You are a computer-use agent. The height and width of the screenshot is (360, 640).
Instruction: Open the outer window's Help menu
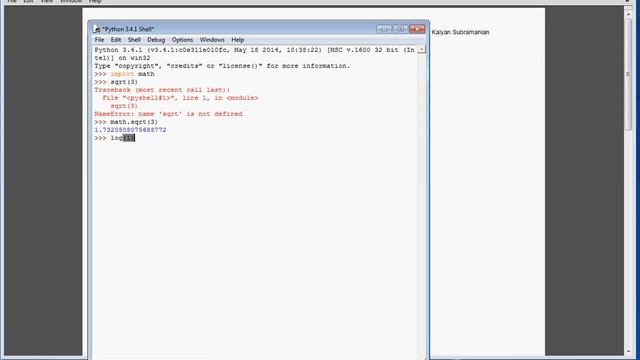95,2
